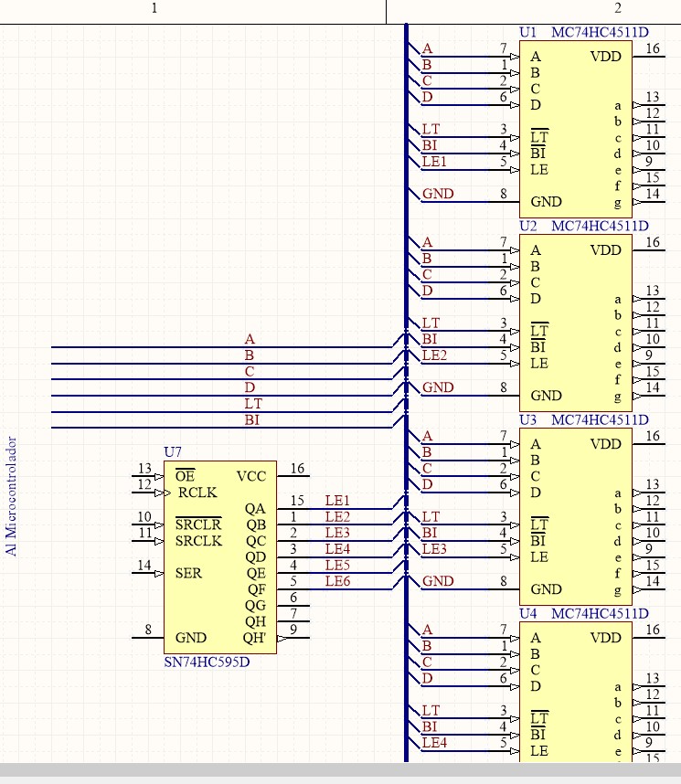
Task: Click sheet border column header 2
Action: [x=618, y=8]
